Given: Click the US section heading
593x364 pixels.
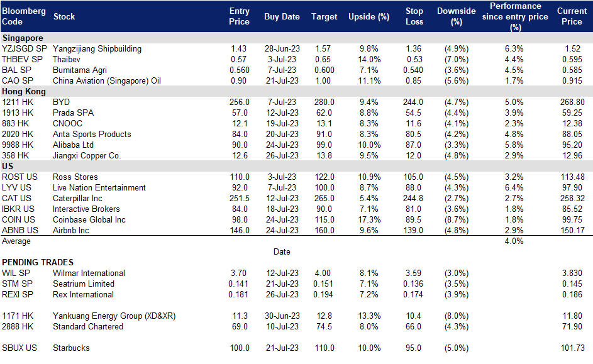Looking at the screenshot, I should pyautogui.click(x=8, y=167).
